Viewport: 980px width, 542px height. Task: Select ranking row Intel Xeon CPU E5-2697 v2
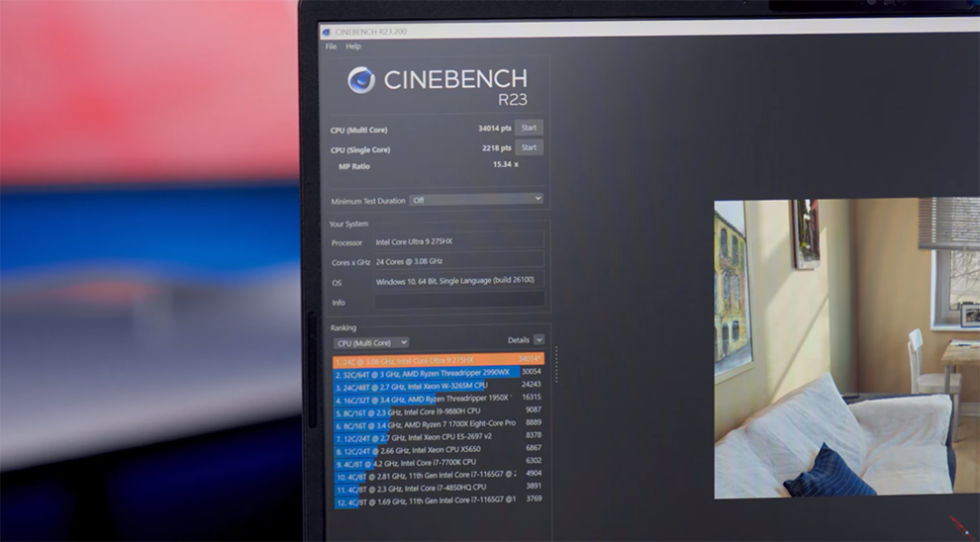click(439, 436)
